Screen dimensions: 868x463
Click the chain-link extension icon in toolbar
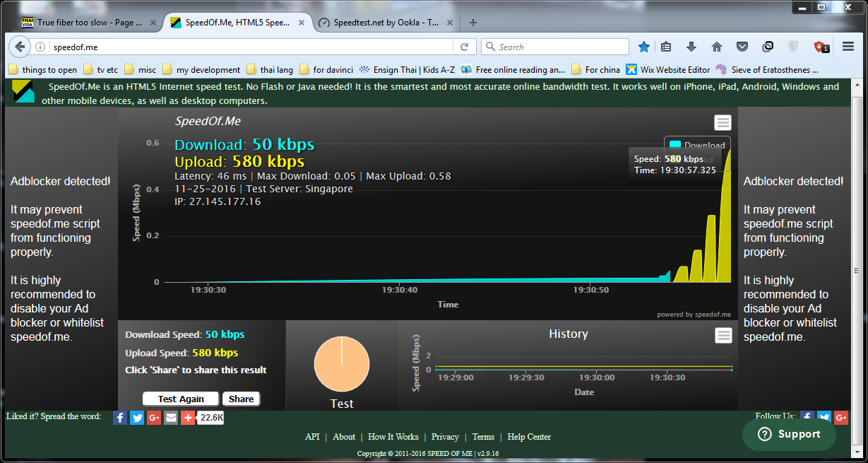(768, 47)
